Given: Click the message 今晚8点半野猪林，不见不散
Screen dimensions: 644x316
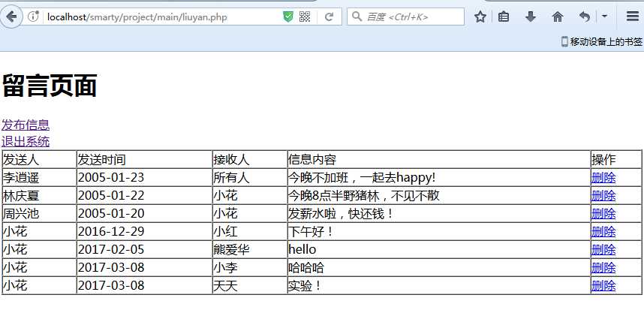Looking at the screenshot, I should tap(363, 196).
